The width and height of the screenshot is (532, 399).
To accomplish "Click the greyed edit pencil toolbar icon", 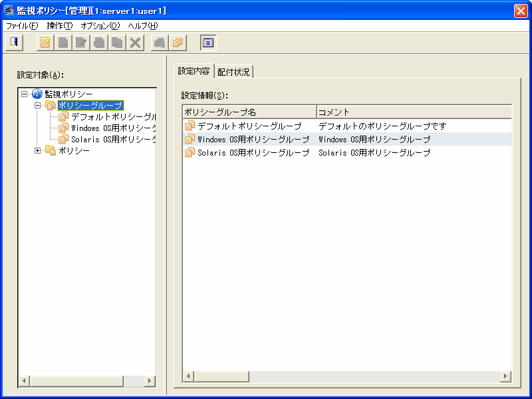I will click(x=81, y=43).
